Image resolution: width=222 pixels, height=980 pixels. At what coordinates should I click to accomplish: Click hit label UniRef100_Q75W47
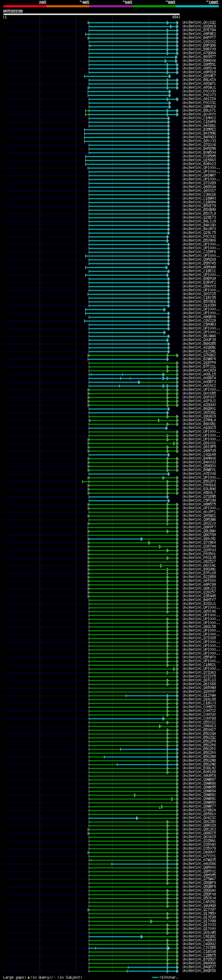[199, 879]
